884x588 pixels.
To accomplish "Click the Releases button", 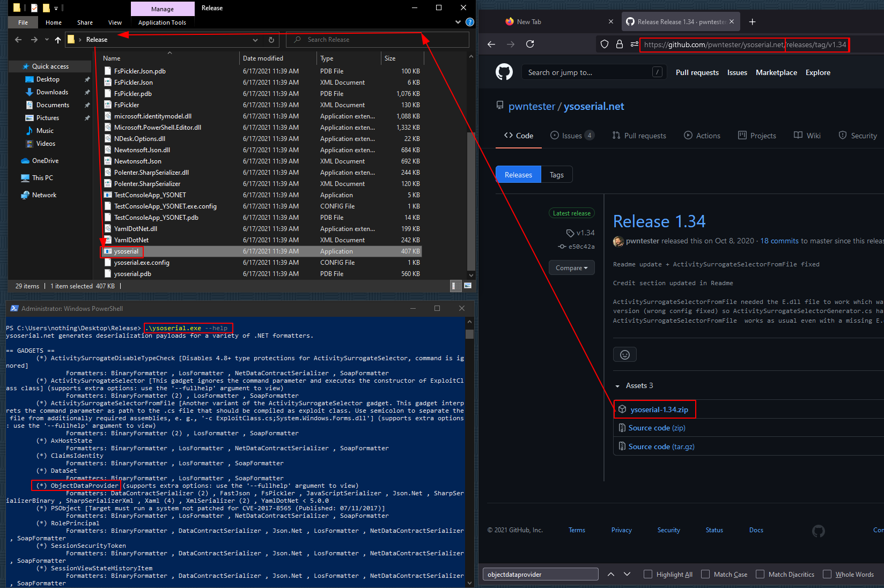I will tap(518, 175).
